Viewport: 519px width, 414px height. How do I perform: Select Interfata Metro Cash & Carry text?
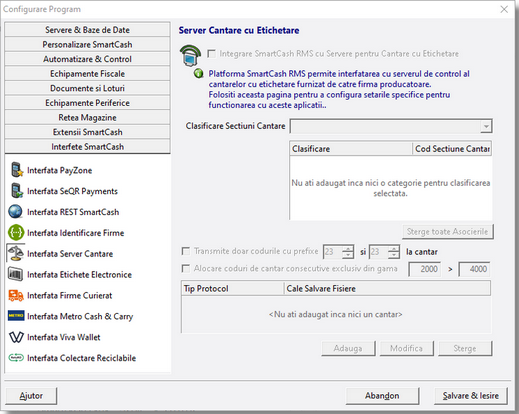coord(80,316)
